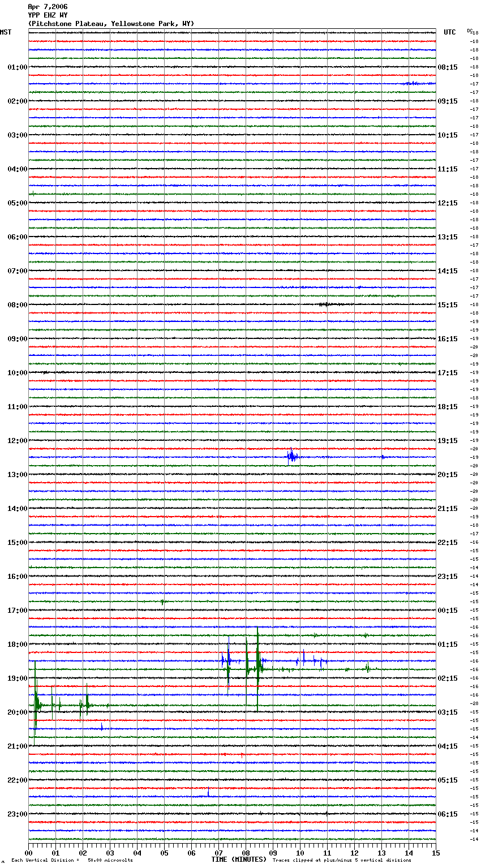Viewport: 481px width, 868px height.
Task: Click the 10:00 MST time label
Action: tap(18, 373)
